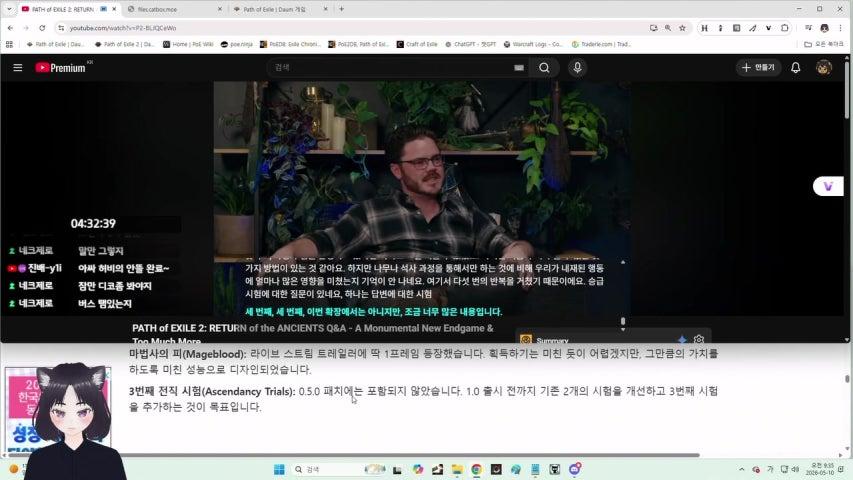Switch to the files.catbox.moe tab
Viewport: 853px width, 480px height.
point(175,9)
